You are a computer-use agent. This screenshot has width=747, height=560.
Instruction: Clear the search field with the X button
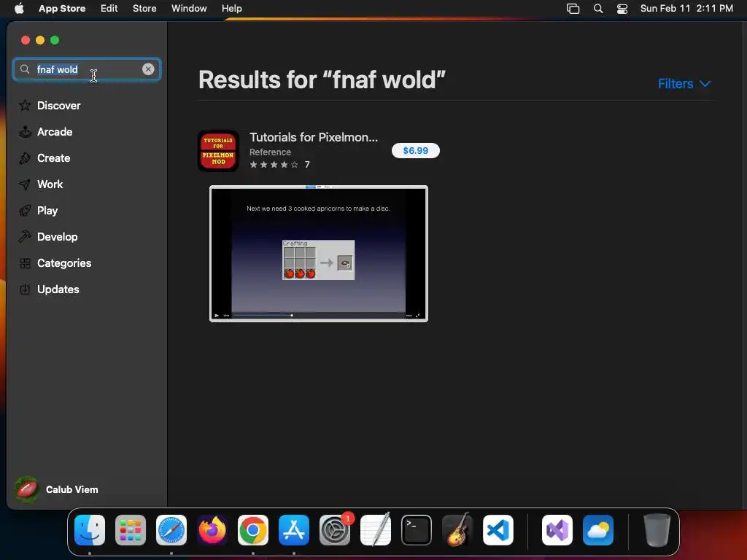coord(148,69)
